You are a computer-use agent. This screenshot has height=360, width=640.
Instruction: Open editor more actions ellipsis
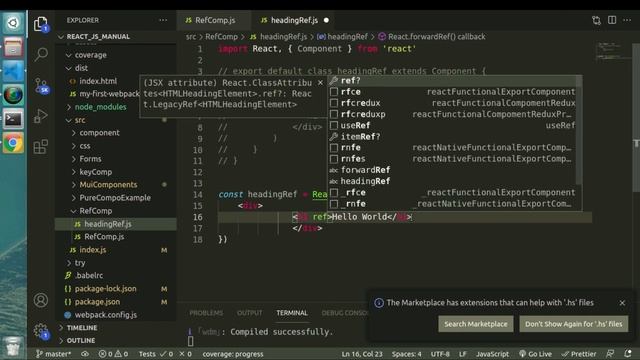[627, 20]
